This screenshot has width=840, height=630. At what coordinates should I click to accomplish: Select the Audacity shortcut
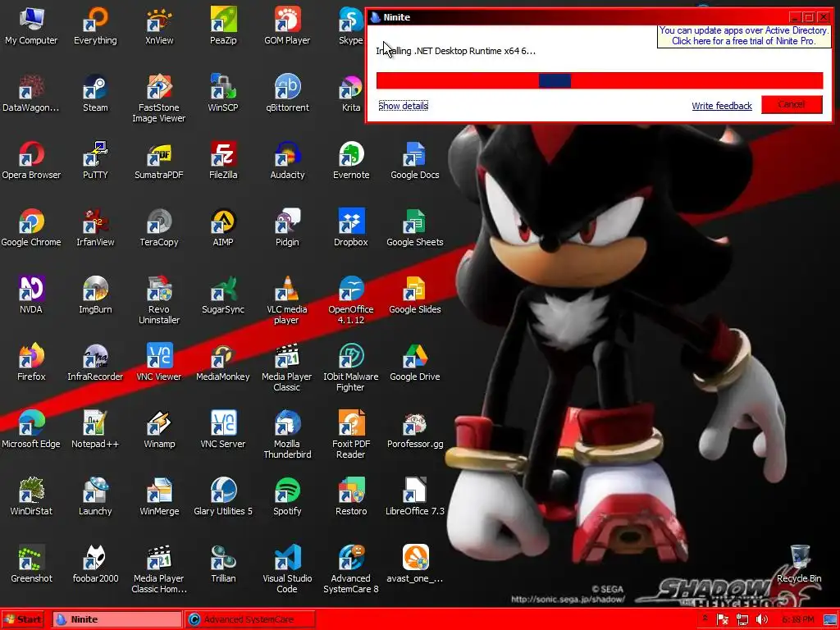coord(287,160)
